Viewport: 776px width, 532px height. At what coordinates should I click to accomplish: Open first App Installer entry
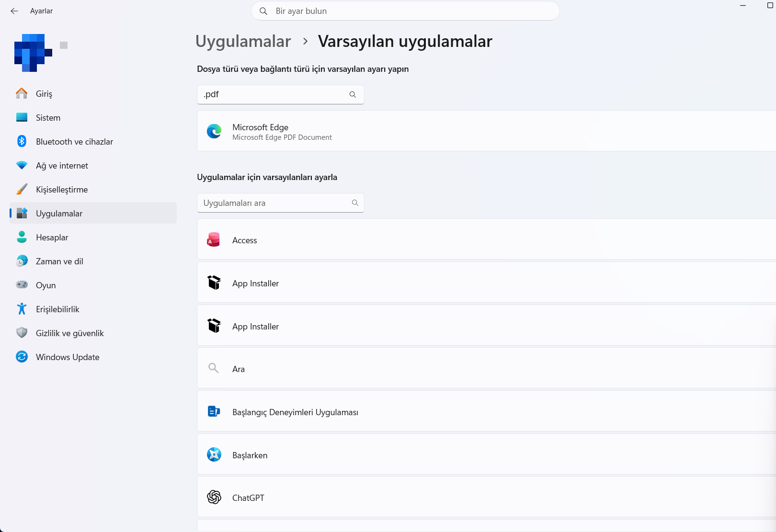point(486,282)
